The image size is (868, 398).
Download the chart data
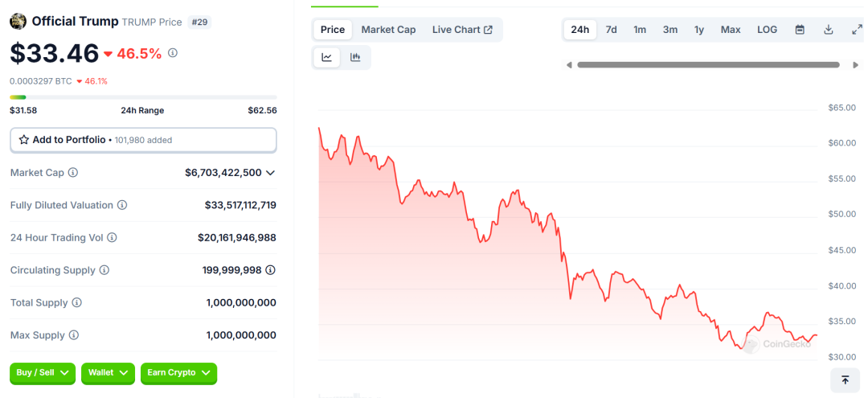[x=829, y=30]
